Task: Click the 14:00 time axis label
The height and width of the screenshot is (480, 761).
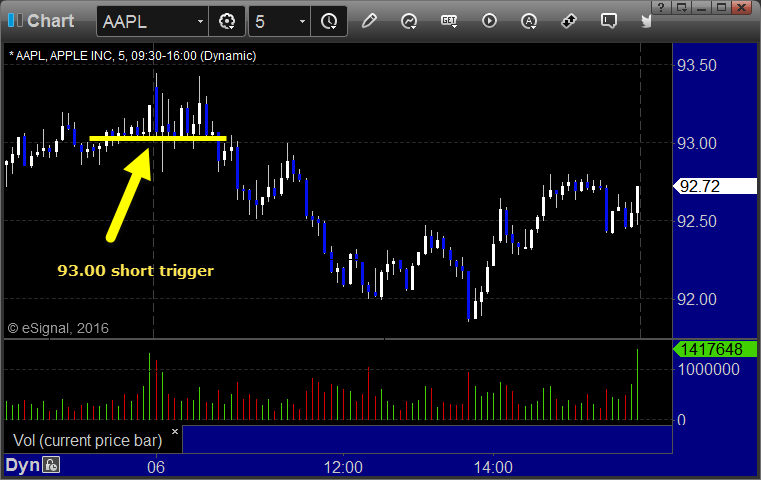Action: point(493,467)
